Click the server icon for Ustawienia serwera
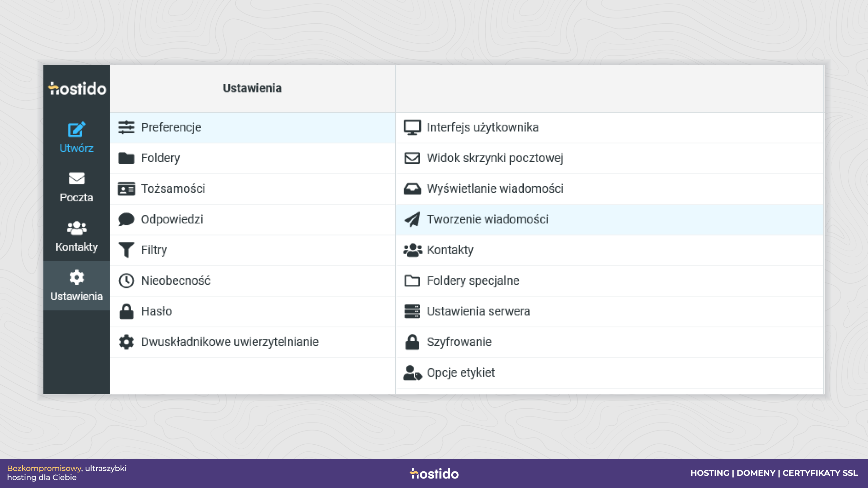868x488 pixels. 412,311
